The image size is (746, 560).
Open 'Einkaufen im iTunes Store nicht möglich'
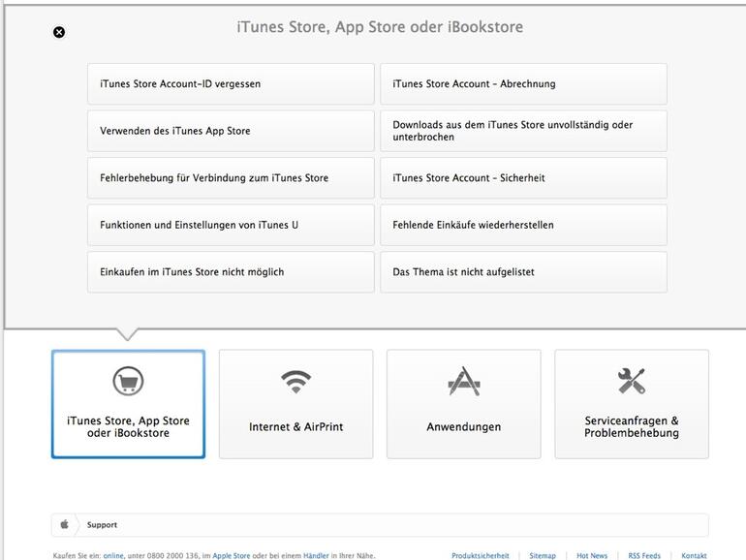tap(231, 272)
